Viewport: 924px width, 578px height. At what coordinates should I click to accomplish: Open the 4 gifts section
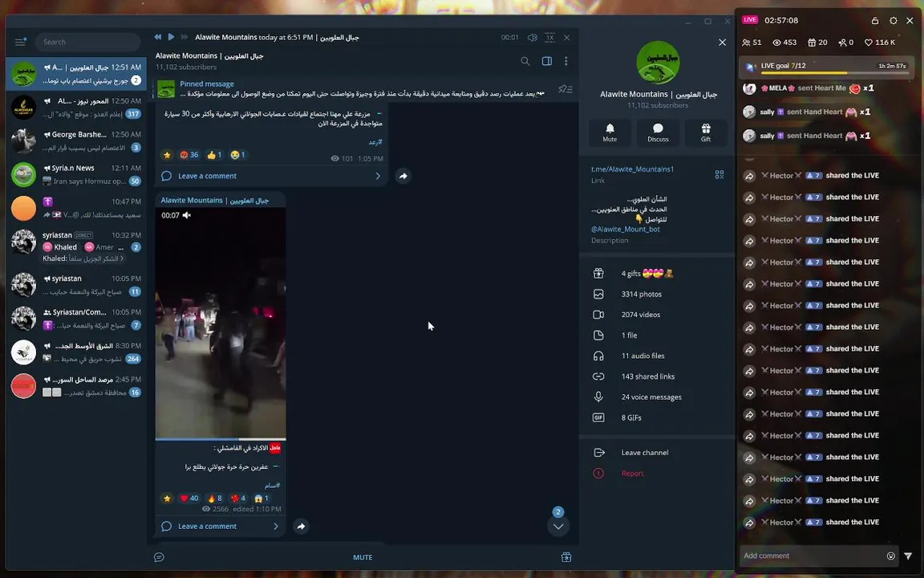tap(657, 274)
